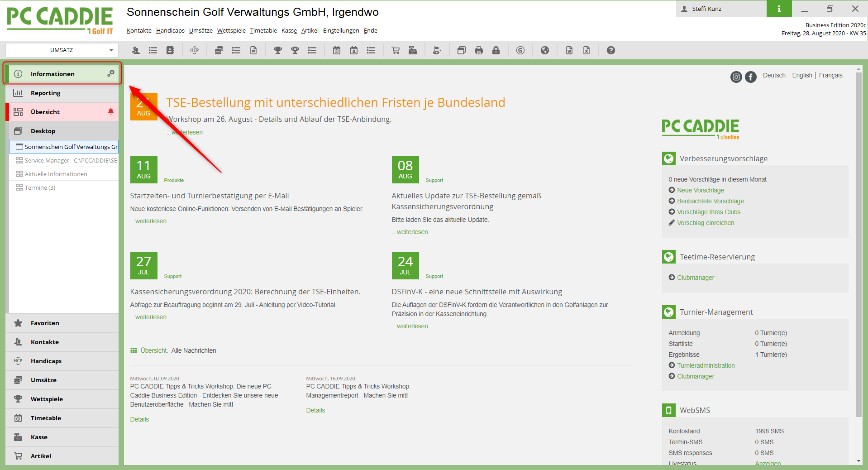This screenshot has height=470, width=868.
Task: Select Informationen in the sidebar
Action: [x=62, y=74]
